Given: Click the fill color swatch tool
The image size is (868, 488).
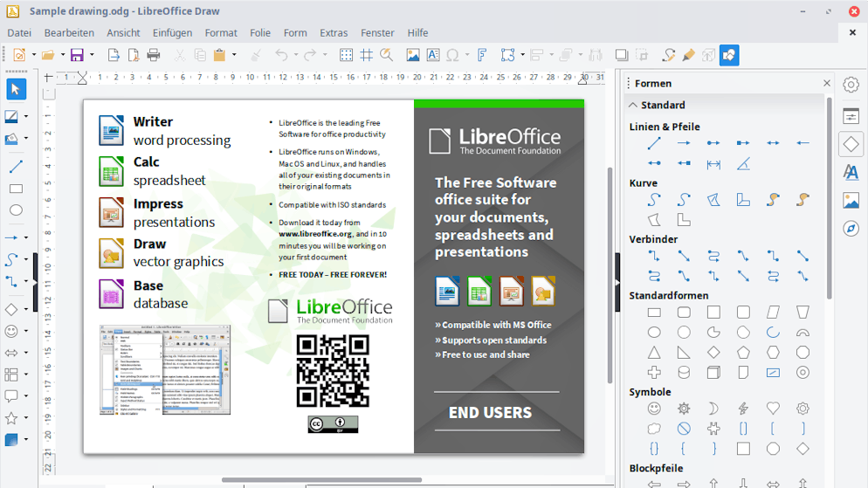Looking at the screenshot, I should click(x=11, y=138).
